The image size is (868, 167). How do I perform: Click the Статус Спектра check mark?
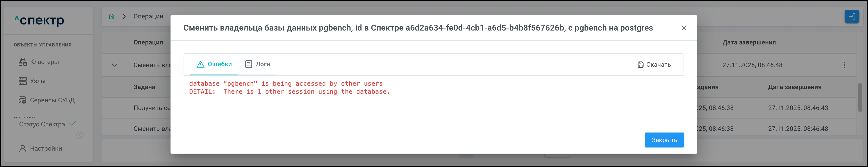coord(73,124)
